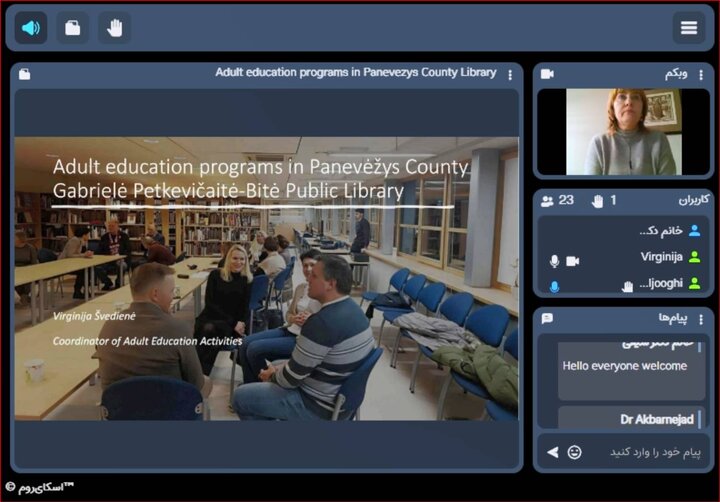Mute the speaker audio button
Image resolution: width=720 pixels, height=502 pixels.
(31, 28)
